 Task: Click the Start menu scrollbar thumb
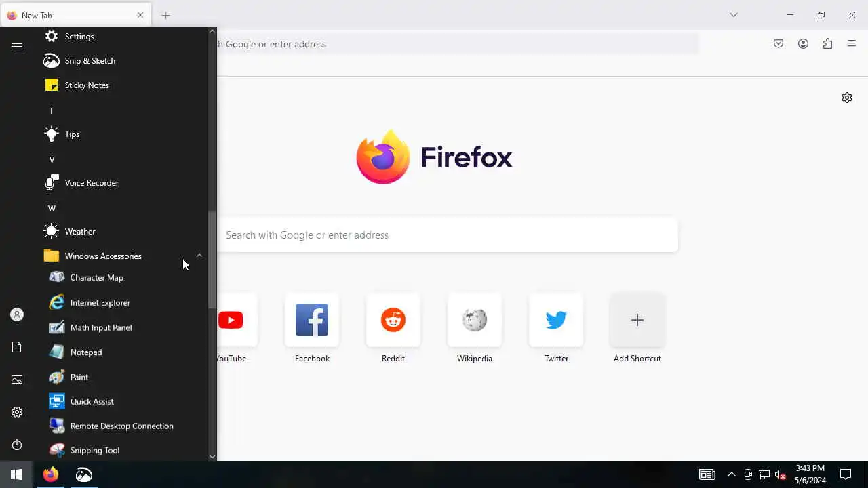coord(212,260)
